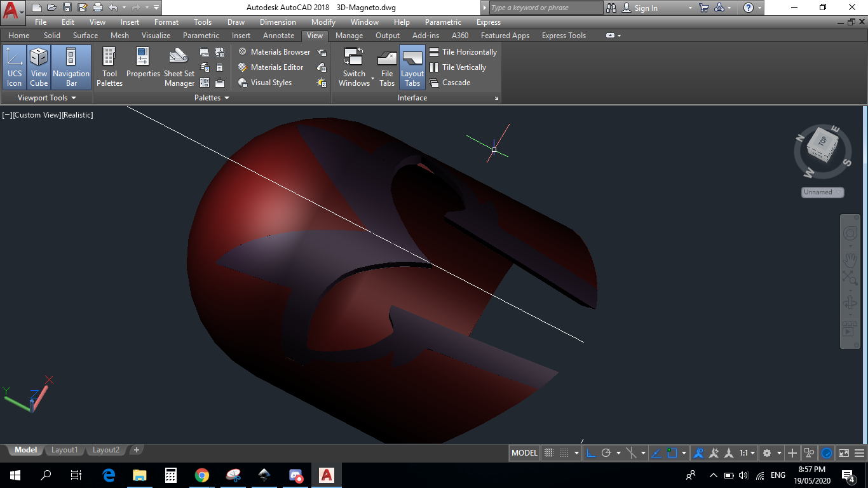Toggle Polar Tracking in status bar
This screenshot has width=868, height=488.
coord(606,453)
